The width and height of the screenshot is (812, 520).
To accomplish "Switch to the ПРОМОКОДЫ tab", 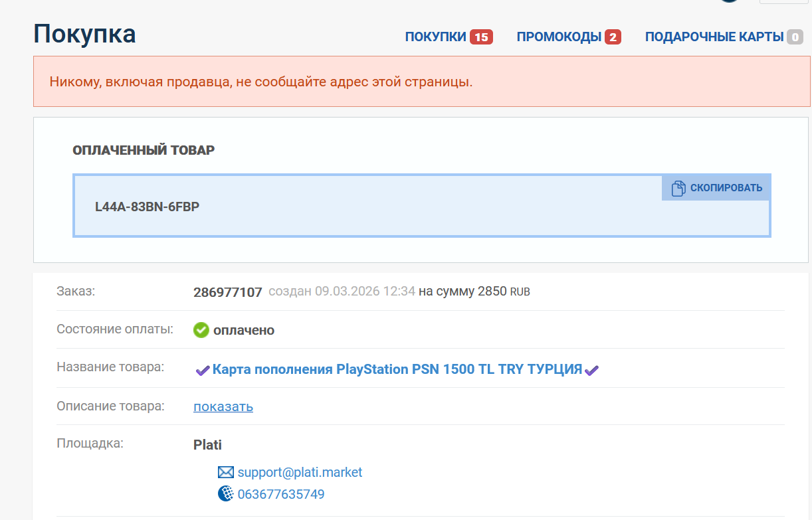I will [x=559, y=37].
